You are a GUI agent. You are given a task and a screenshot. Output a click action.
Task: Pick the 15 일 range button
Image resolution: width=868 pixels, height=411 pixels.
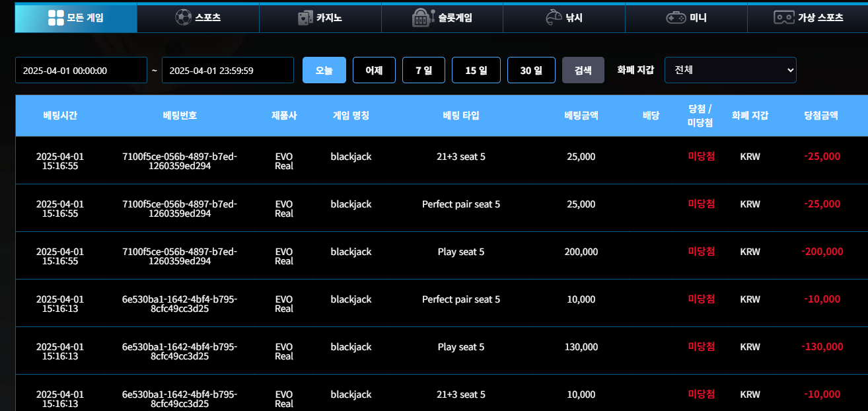[476, 70]
